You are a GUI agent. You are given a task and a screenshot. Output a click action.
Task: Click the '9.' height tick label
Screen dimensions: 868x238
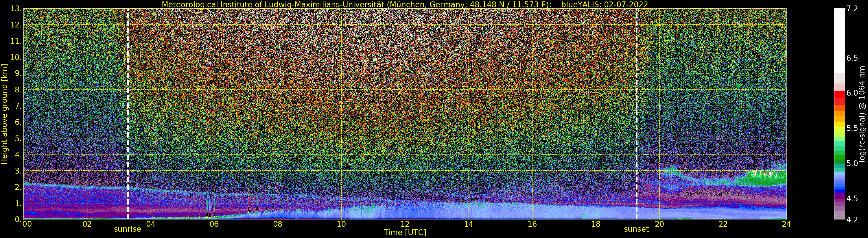[18, 73]
